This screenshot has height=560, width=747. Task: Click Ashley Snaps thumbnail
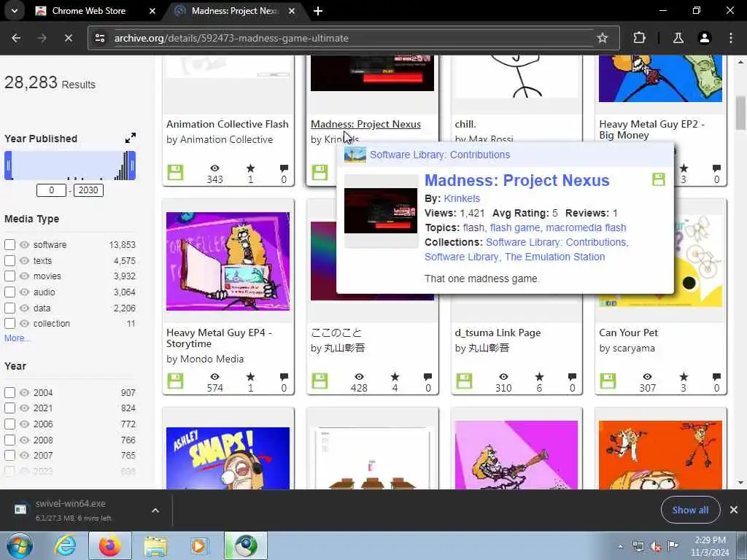228,458
